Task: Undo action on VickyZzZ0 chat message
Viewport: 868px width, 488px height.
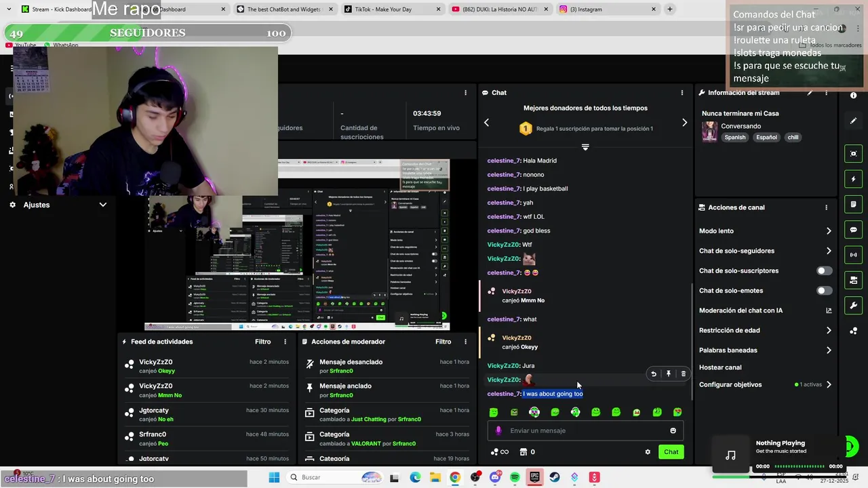Action: coord(654,373)
